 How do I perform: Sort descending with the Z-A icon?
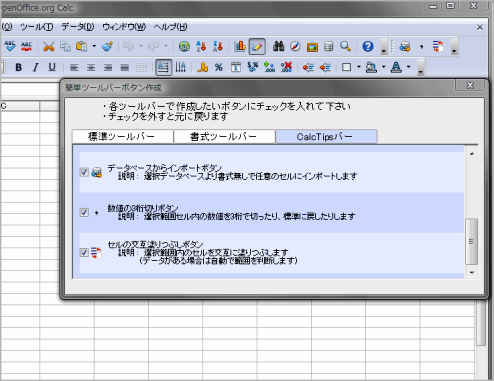(x=218, y=46)
